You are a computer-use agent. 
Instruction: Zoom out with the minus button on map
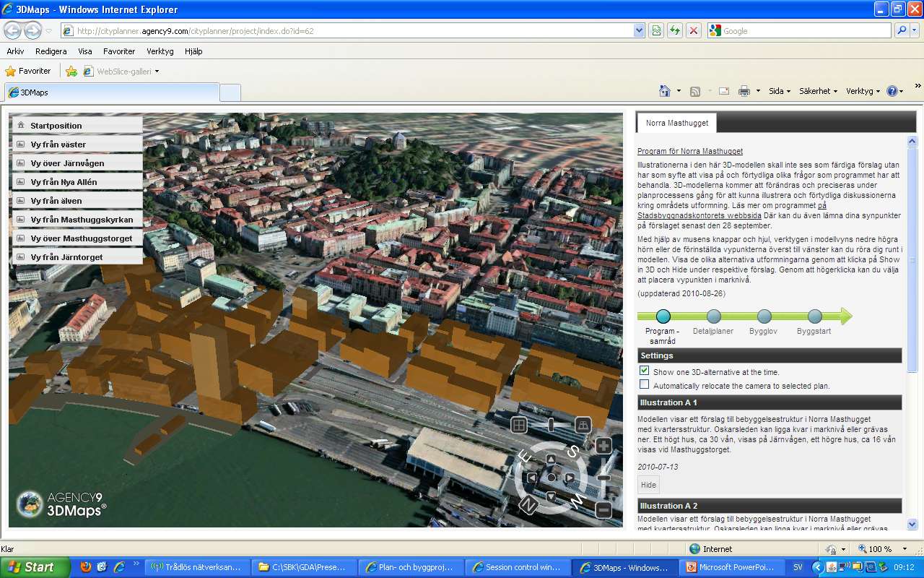tap(603, 510)
